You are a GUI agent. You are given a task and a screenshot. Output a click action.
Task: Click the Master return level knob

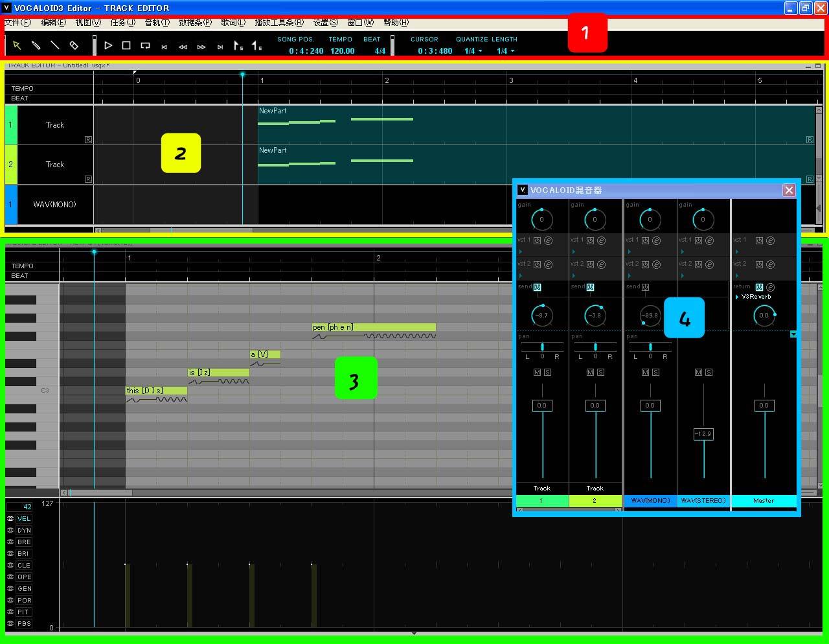point(764,316)
